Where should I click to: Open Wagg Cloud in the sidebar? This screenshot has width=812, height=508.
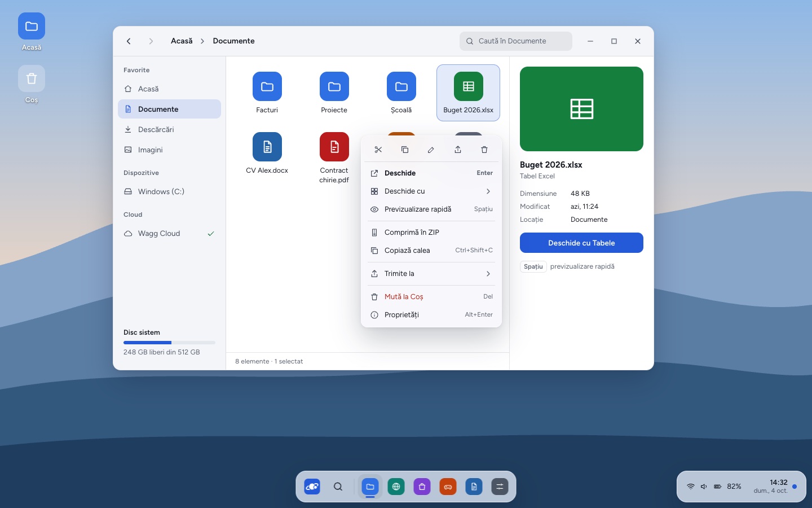[169, 234]
